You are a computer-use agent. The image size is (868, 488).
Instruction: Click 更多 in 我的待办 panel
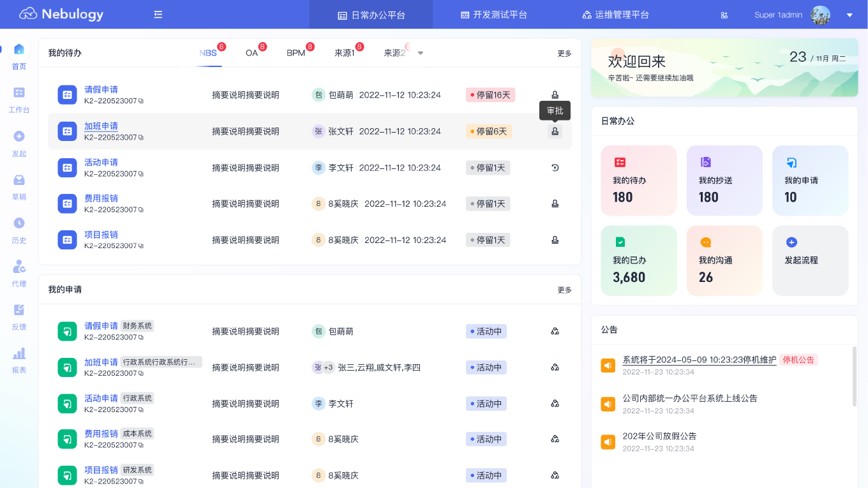[565, 54]
